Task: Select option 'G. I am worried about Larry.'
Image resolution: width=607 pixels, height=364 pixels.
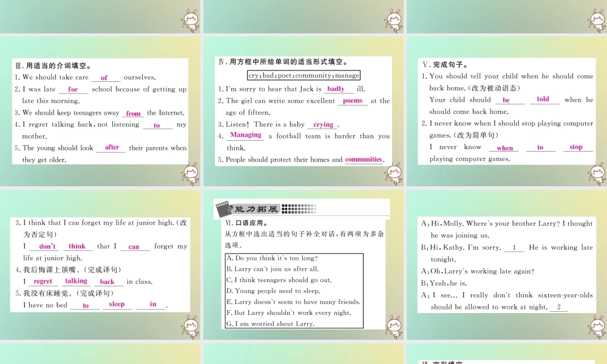Action: click(x=270, y=324)
